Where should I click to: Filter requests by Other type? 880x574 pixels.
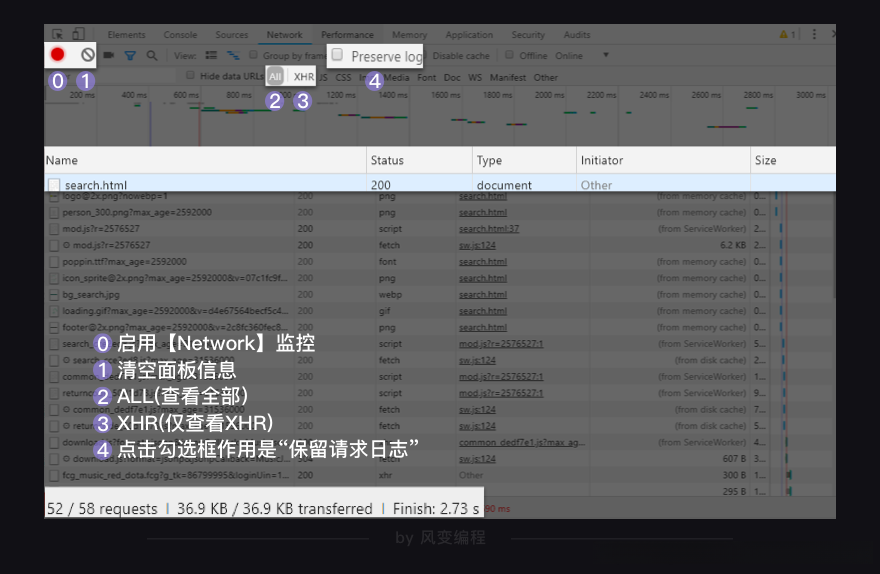(x=546, y=77)
